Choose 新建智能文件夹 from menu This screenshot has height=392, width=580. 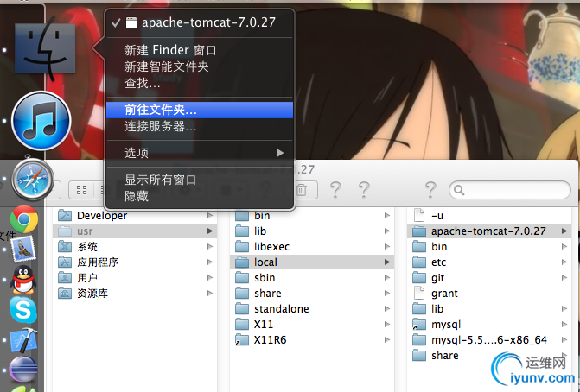click(200, 66)
